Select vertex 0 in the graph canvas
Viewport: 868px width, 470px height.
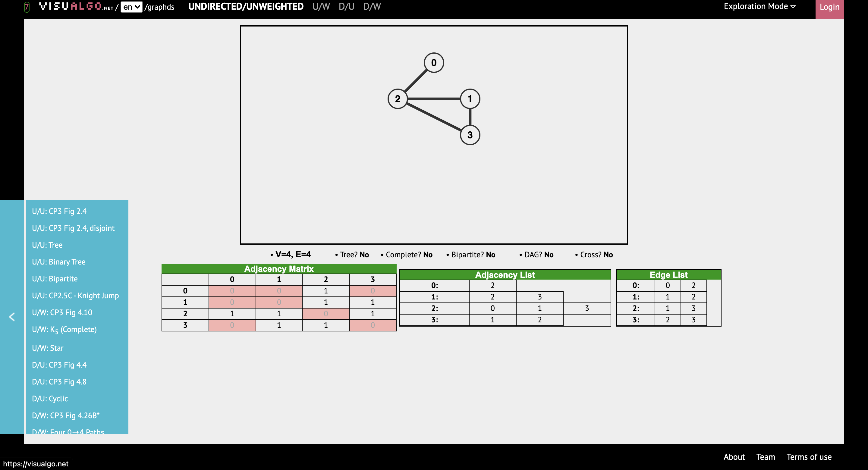[433, 62]
